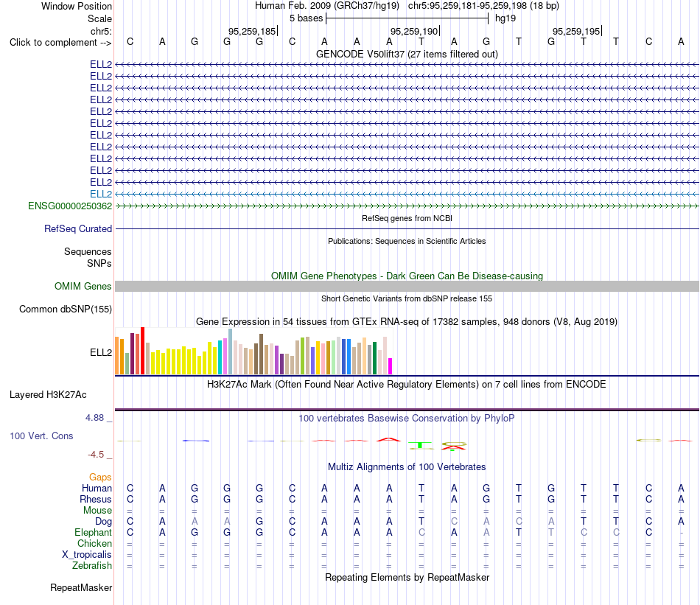Click the green T in PhyloP logo

(421, 445)
